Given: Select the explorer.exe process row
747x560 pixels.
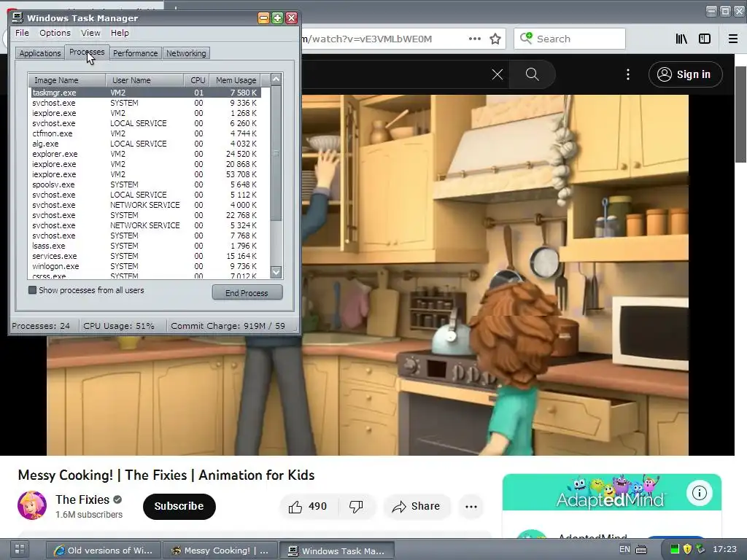Looking at the screenshot, I should point(145,155).
